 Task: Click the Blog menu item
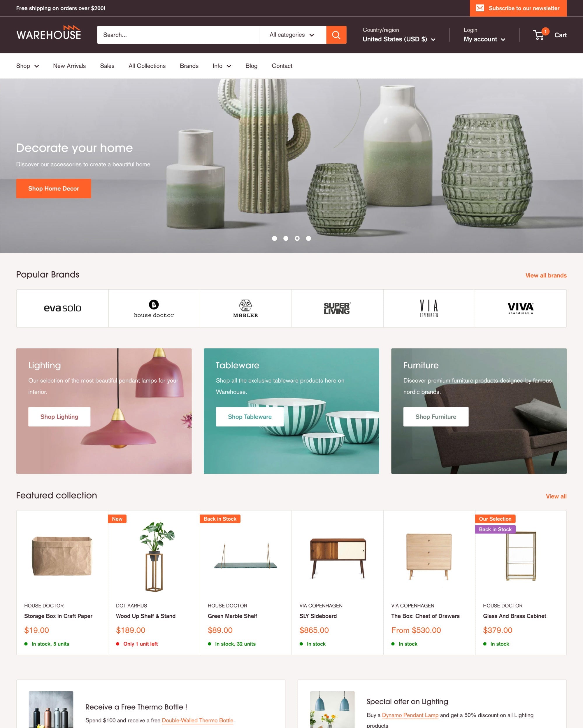250,65
